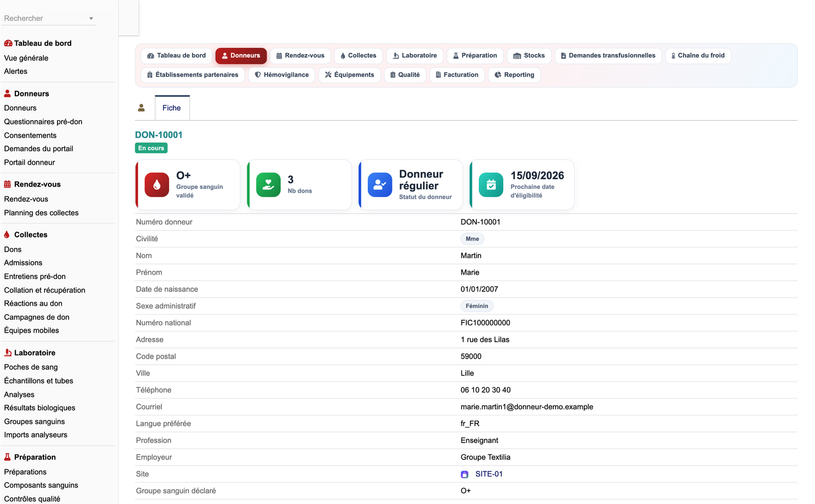Open Préparations in sidebar
Viewport: 815px width, 504px height.
(25, 472)
